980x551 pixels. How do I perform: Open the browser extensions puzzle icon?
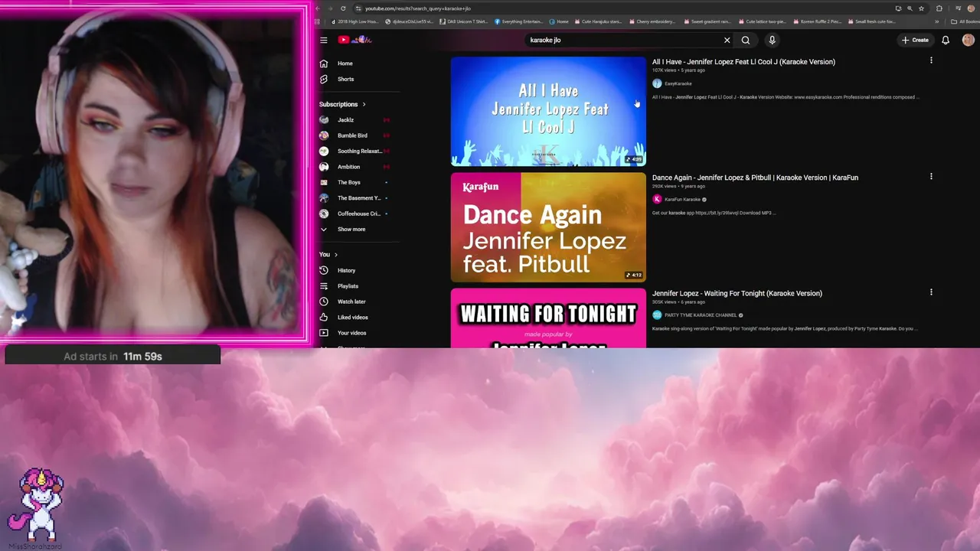click(939, 8)
